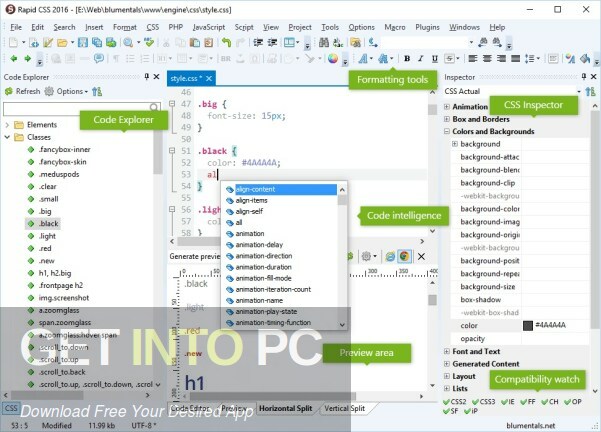
Task: Open the Plugins menu
Action: tap(427, 27)
